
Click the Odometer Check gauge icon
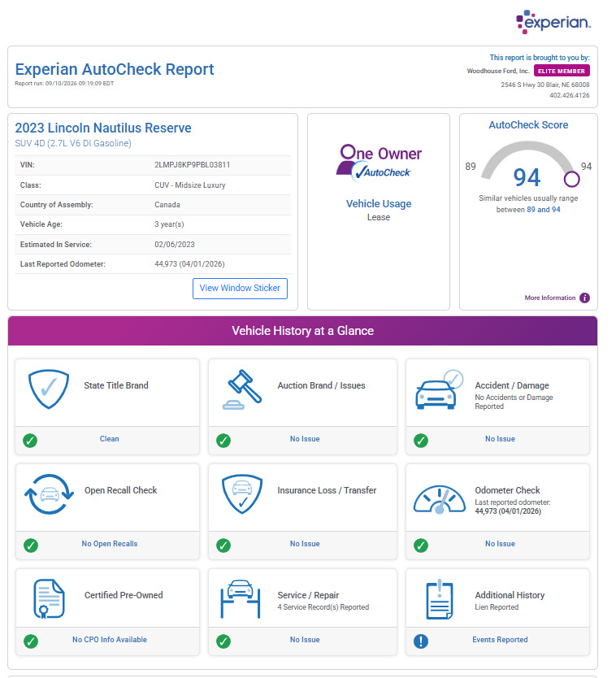point(440,499)
